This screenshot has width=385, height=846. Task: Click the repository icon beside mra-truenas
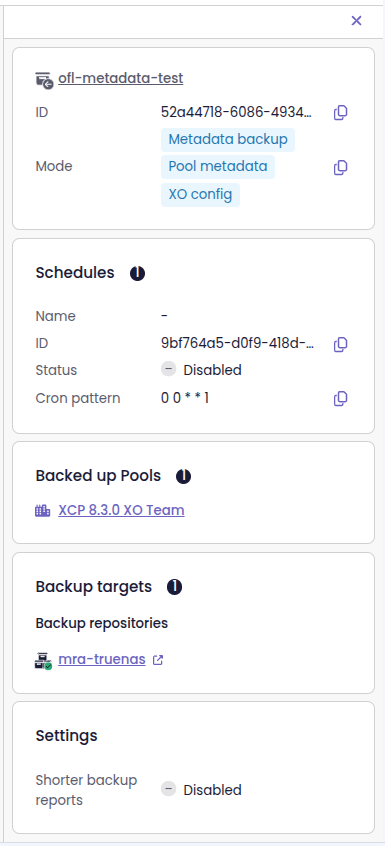43,660
